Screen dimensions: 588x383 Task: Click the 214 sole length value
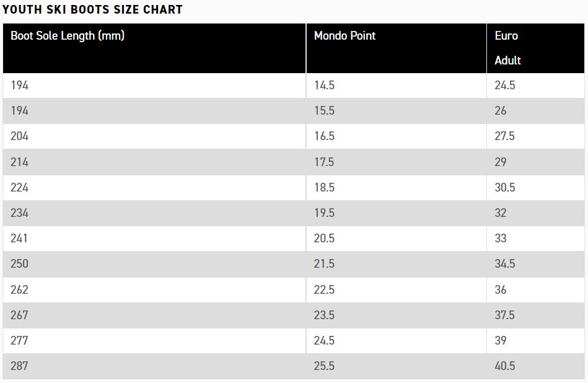(19, 162)
